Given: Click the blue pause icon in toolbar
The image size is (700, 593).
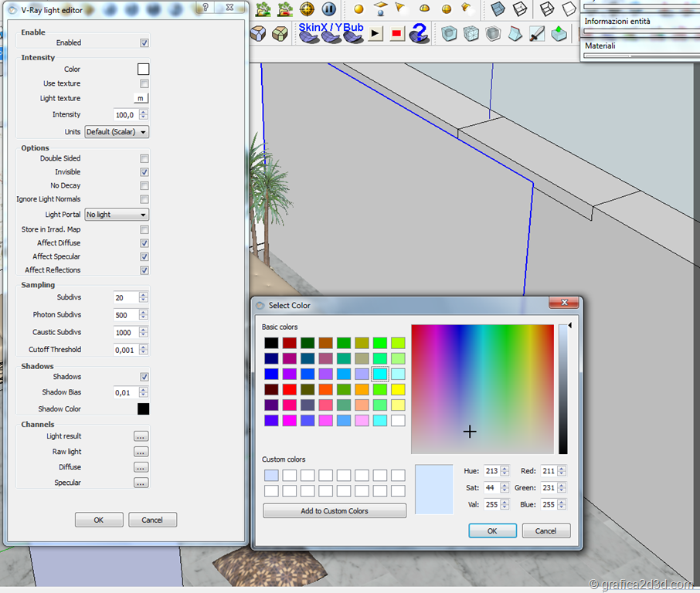Looking at the screenshot, I should 328,9.
